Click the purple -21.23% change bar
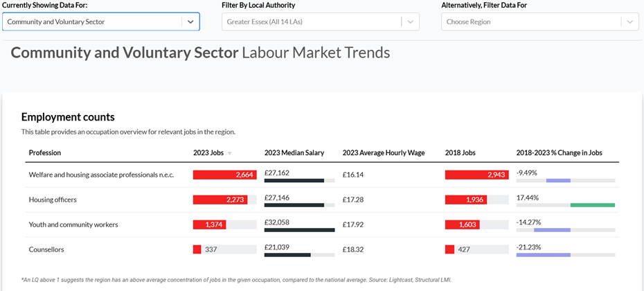 [544, 255]
